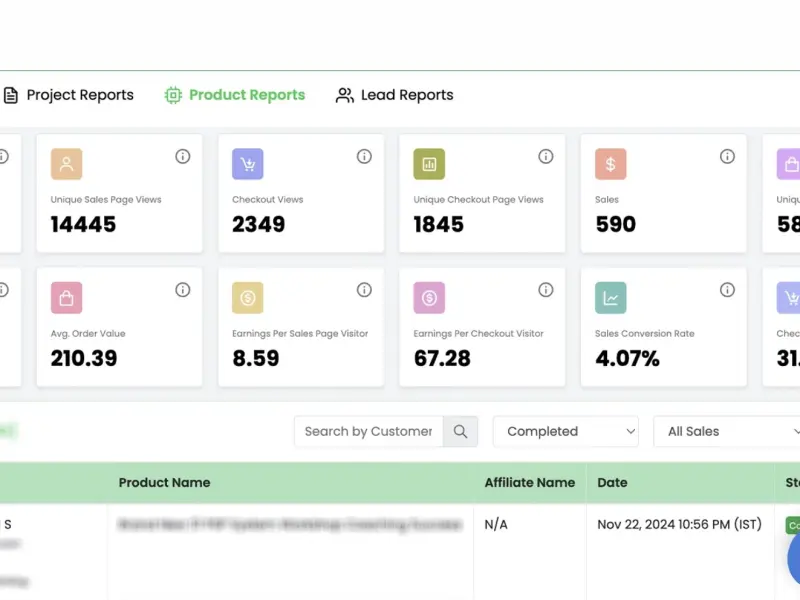Click info icon on Sales card
The image size is (800, 600).
coord(728,156)
